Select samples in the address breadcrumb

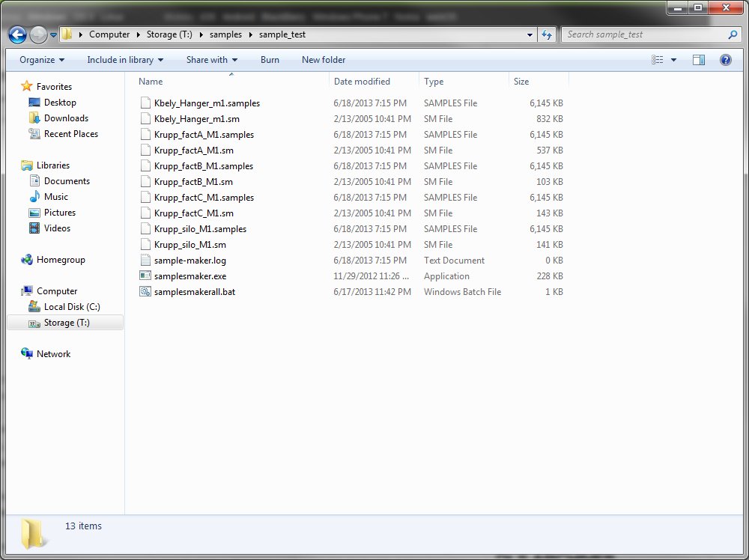(x=225, y=34)
